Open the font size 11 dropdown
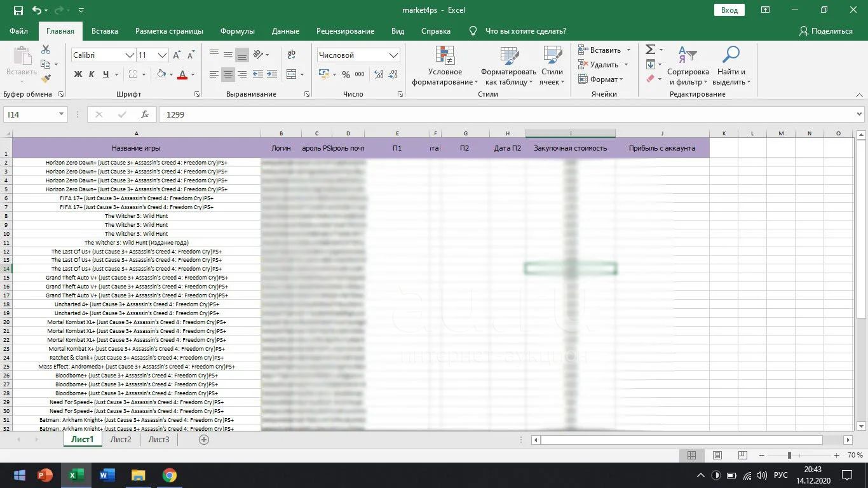This screenshot has height=488, width=868. (162, 55)
